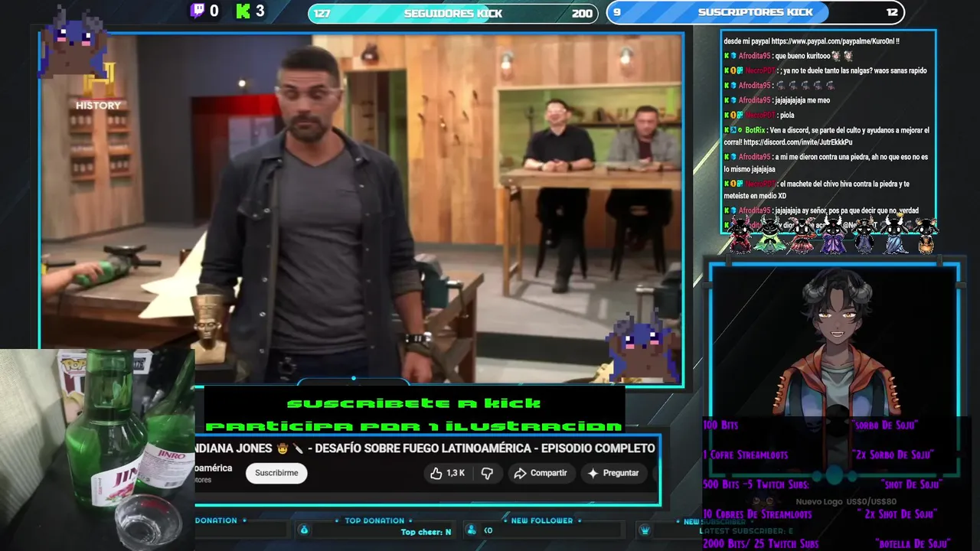Click the Nuevo Logo US$0/US$80 goal bar

[x=845, y=502]
